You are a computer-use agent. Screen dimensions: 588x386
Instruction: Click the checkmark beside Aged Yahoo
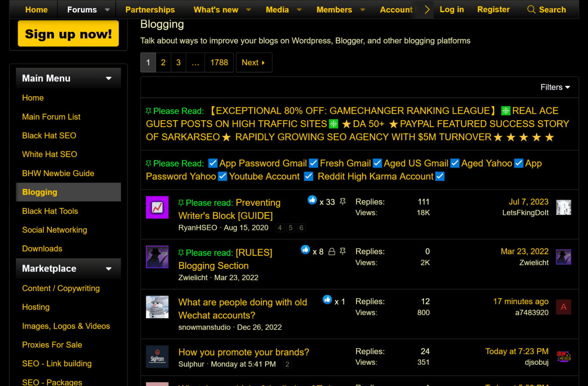[455, 163]
